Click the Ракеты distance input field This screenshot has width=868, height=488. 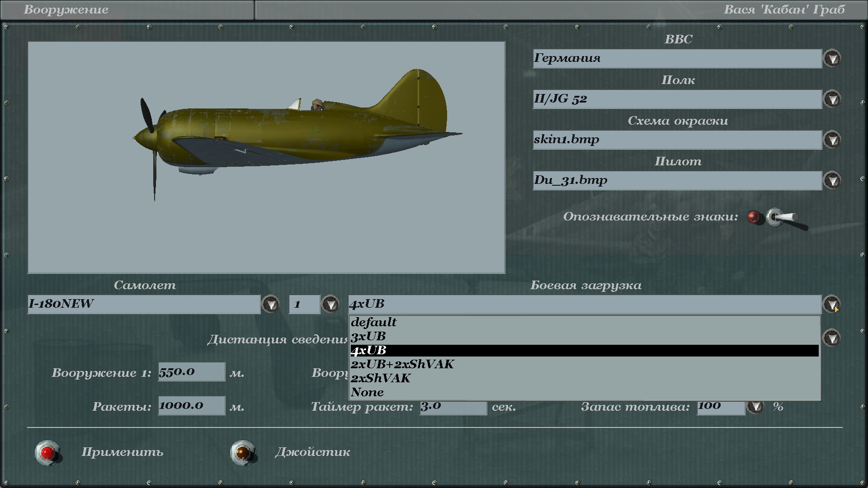tap(191, 406)
